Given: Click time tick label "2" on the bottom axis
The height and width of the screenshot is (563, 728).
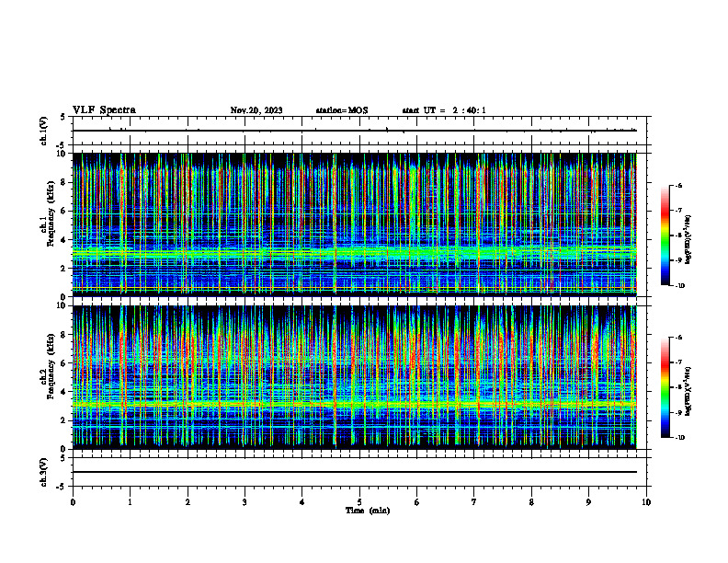Looking at the screenshot, I should pyautogui.click(x=188, y=502).
